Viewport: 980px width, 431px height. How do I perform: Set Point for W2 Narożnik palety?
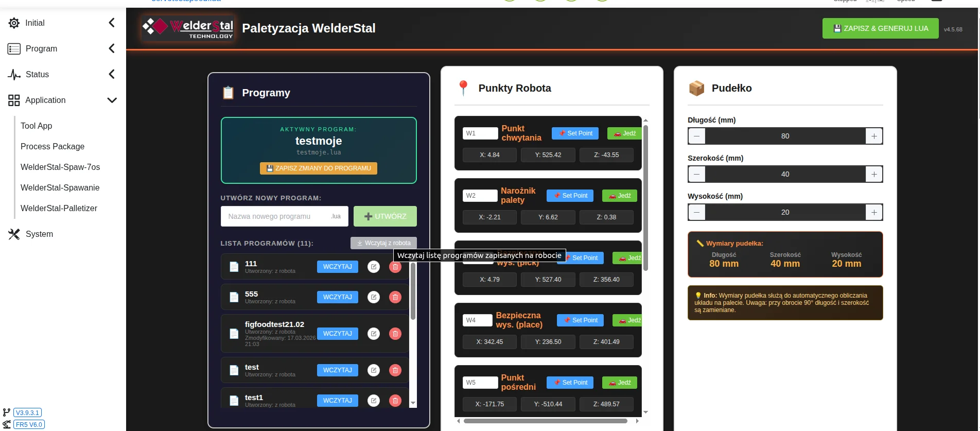[x=570, y=196]
